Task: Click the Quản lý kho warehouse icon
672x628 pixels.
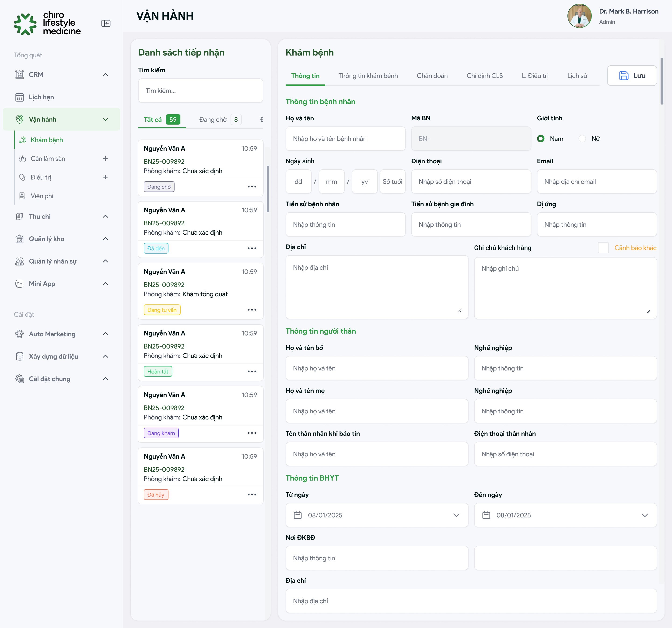Action: (x=20, y=239)
